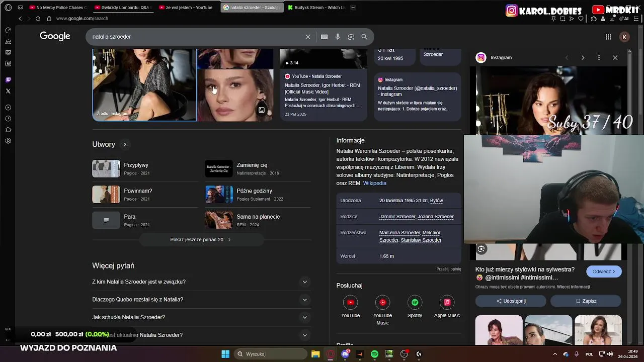Open the 'Bytów' birthplace link
The image size is (644, 362).
(437, 201)
